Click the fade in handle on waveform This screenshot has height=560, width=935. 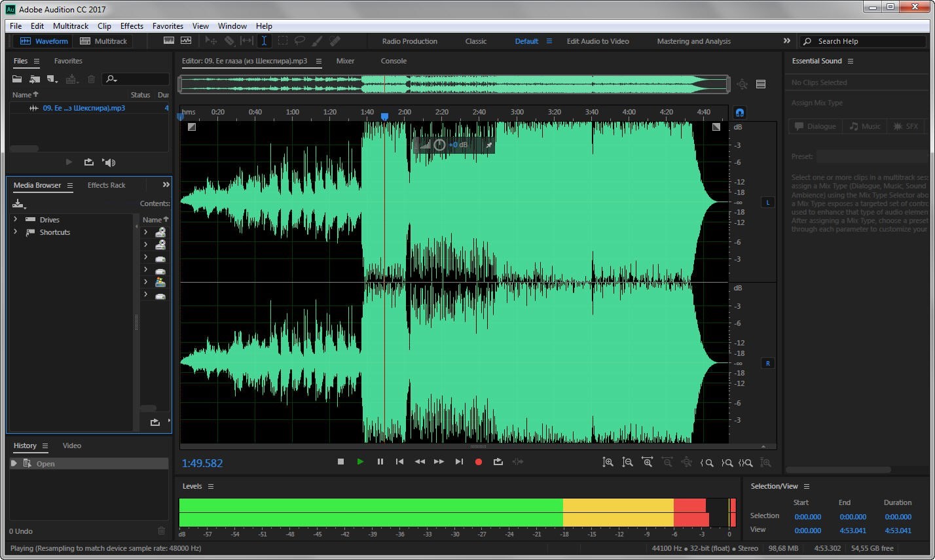pos(191,127)
